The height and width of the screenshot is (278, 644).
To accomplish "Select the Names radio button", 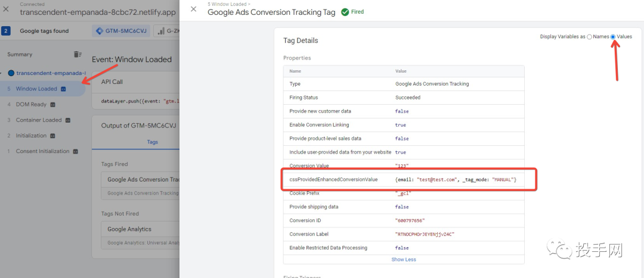I will (x=590, y=37).
